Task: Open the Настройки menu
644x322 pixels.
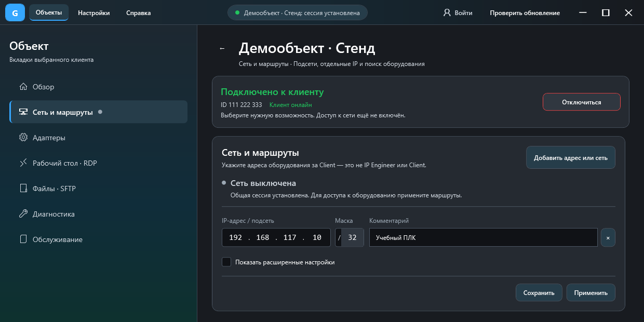Action: tap(94, 12)
